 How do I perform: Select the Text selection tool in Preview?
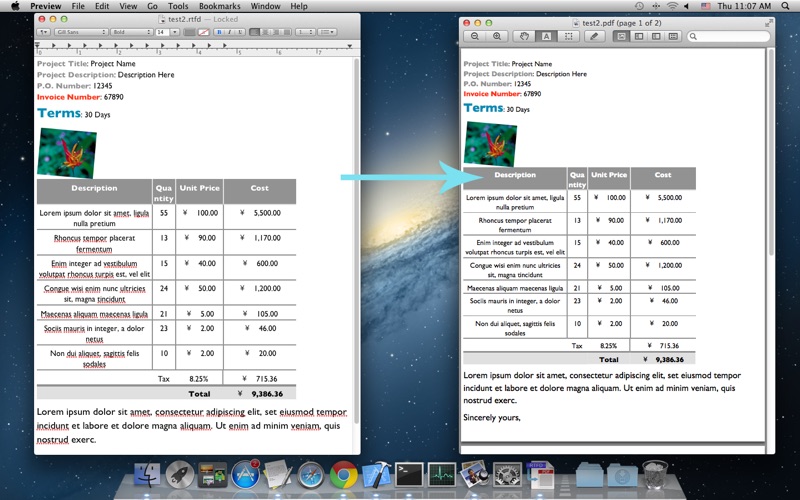pyautogui.click(x=546, y=36)
